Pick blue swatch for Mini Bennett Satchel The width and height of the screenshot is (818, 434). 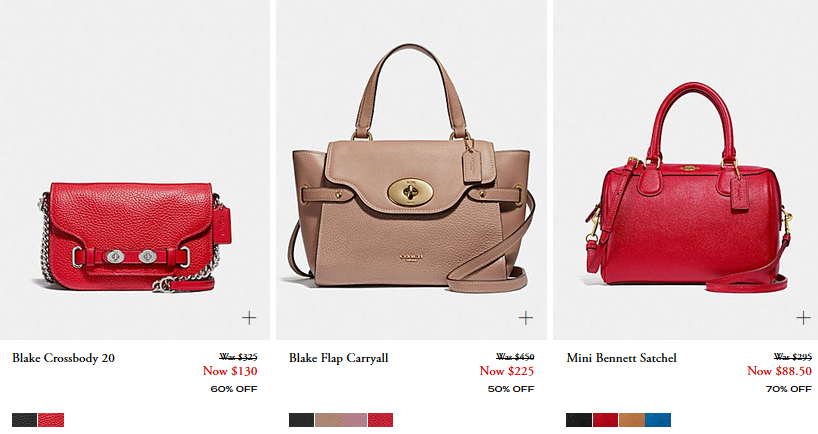point(658,420)
